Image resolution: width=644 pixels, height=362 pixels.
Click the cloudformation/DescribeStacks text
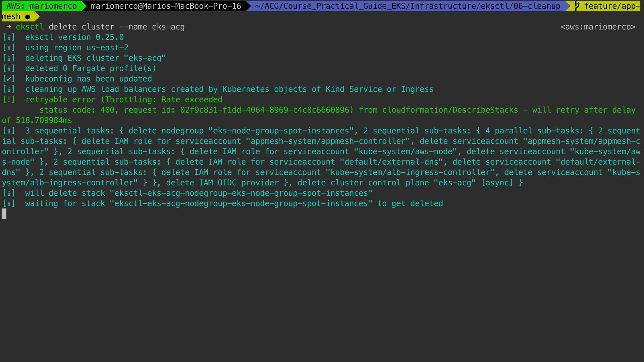[x=450, y=110]
